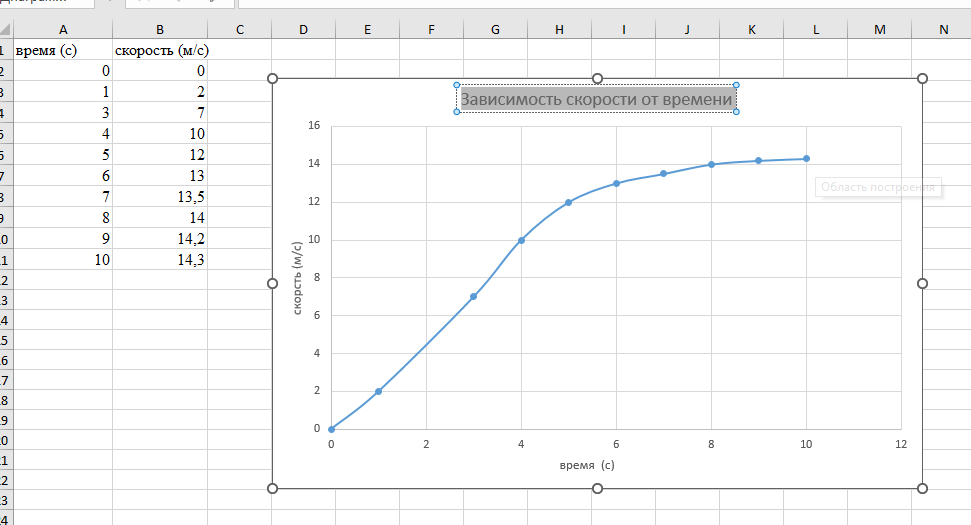Select the cell with value 14,3
The width and height of the screenshot is (971, 525).
[162, 259]
